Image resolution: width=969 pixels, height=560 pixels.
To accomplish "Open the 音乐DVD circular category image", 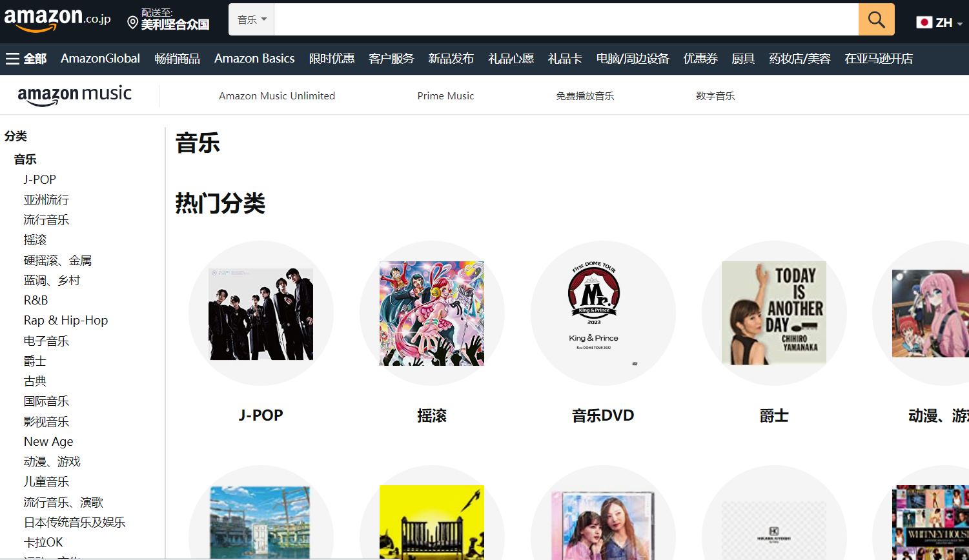I will pyautogui.click(x=603, y=314).
